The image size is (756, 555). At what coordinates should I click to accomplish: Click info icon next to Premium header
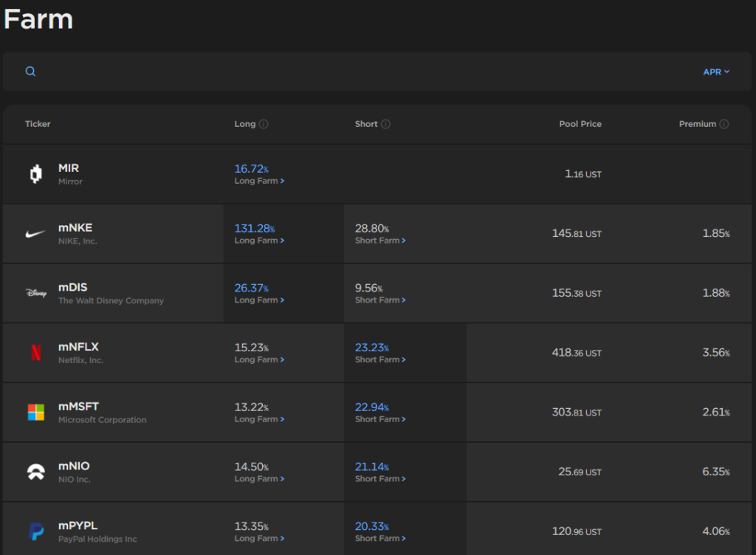tap(724, 124)
